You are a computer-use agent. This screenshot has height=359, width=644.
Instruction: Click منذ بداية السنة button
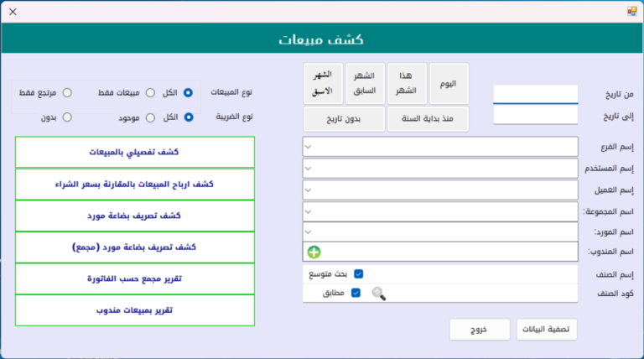coord(428,119)
